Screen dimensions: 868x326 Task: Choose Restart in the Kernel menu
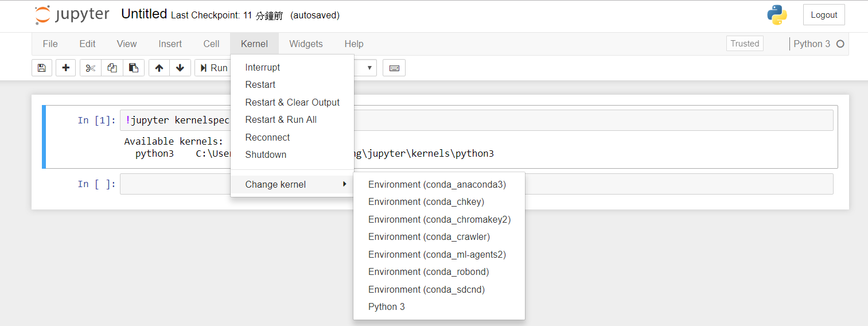(292, 84)
